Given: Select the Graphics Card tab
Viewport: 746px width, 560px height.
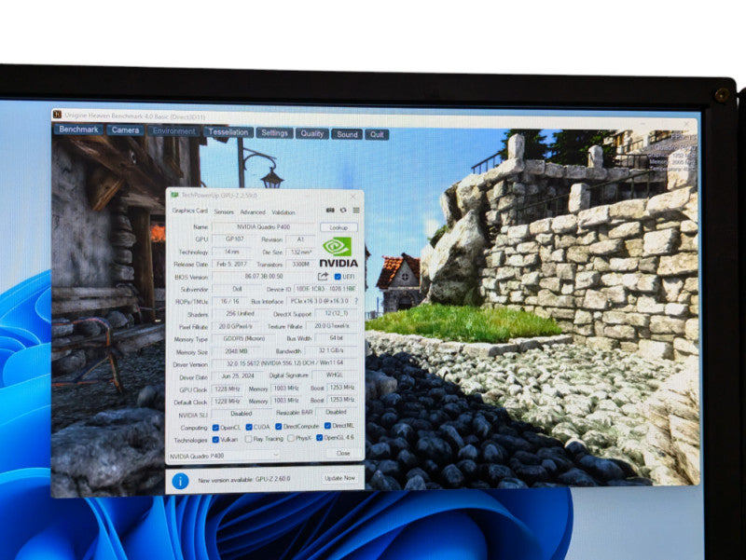Looking at the screenshot, I should click(x=190, y=211).
